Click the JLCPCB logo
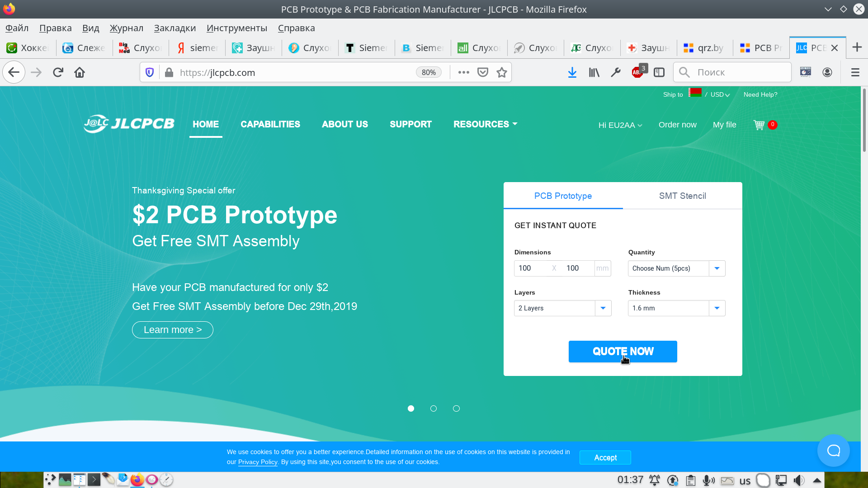Image resolution: width=868 pixels, height=488 pixels. point(129,124)
